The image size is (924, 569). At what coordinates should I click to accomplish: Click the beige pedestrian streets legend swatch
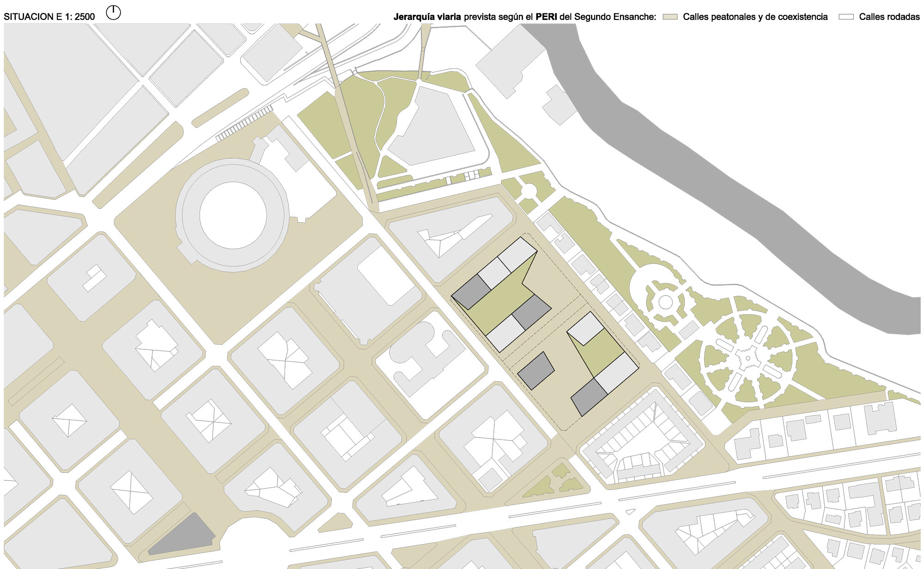[670, 17]
